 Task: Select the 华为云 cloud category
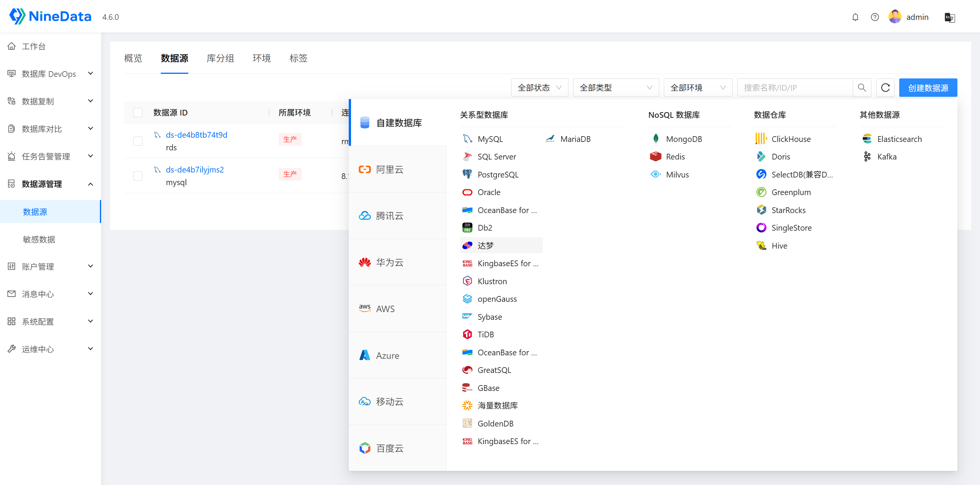click(x=397, y=262)
